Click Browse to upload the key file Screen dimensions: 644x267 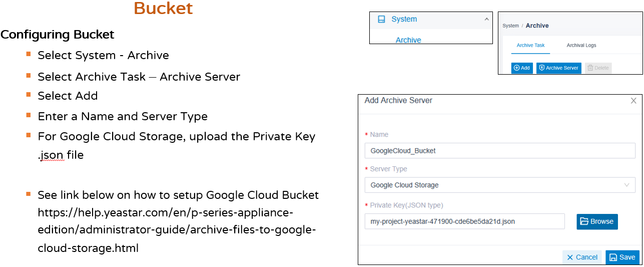point(597,221)
